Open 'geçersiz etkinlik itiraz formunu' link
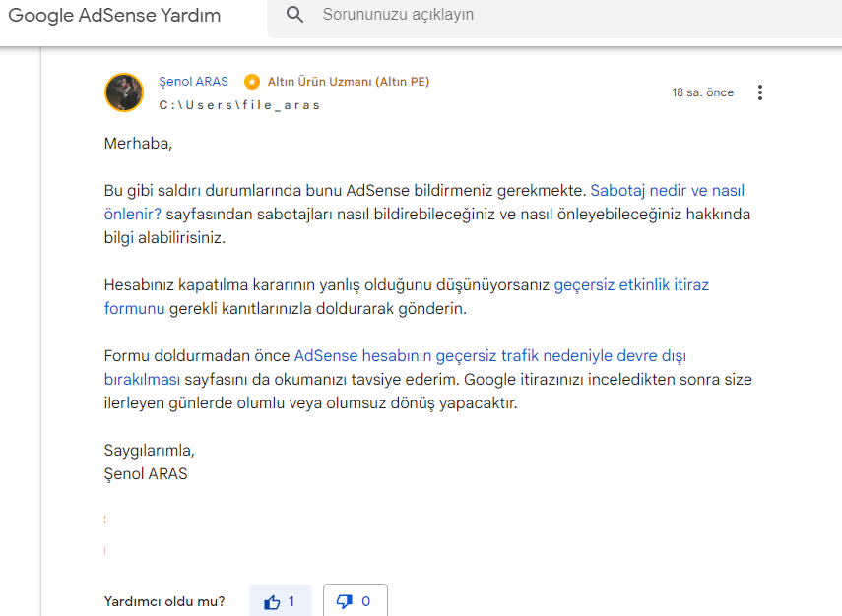The height and width of the screenshot is (616, 842). click(x=631, y=285)
